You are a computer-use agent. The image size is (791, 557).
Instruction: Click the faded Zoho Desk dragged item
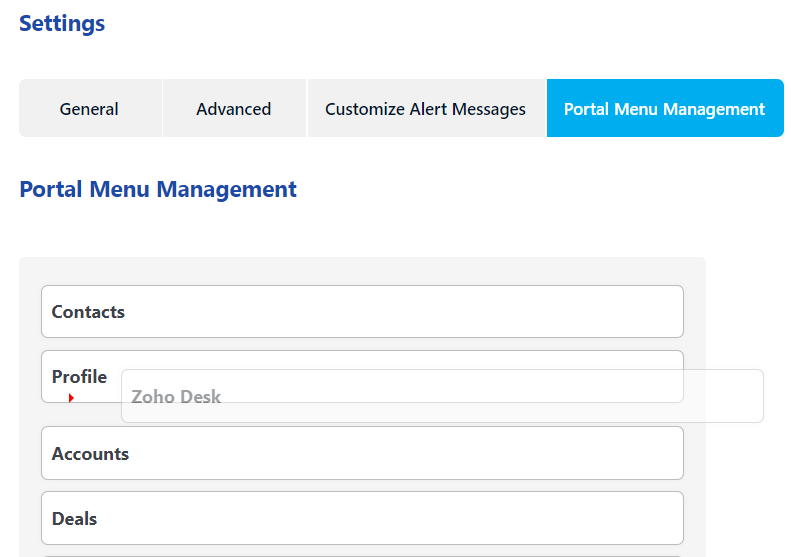coord(442,396)
